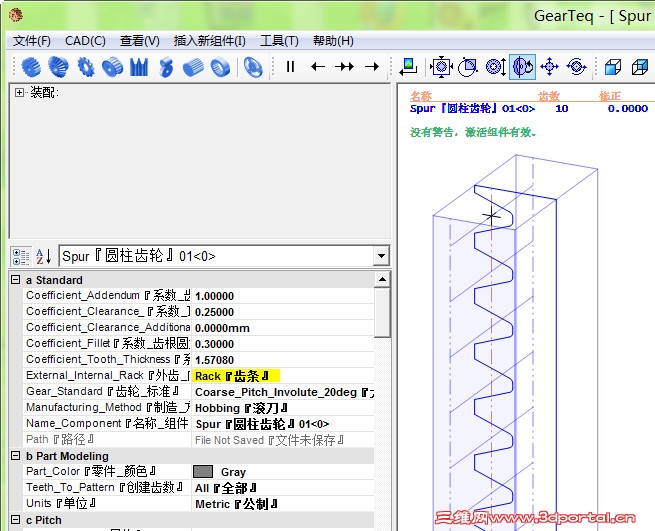Select the Manufacturing_Method property label
This screenshot has height=531, width=655.
tap(108, 407)
